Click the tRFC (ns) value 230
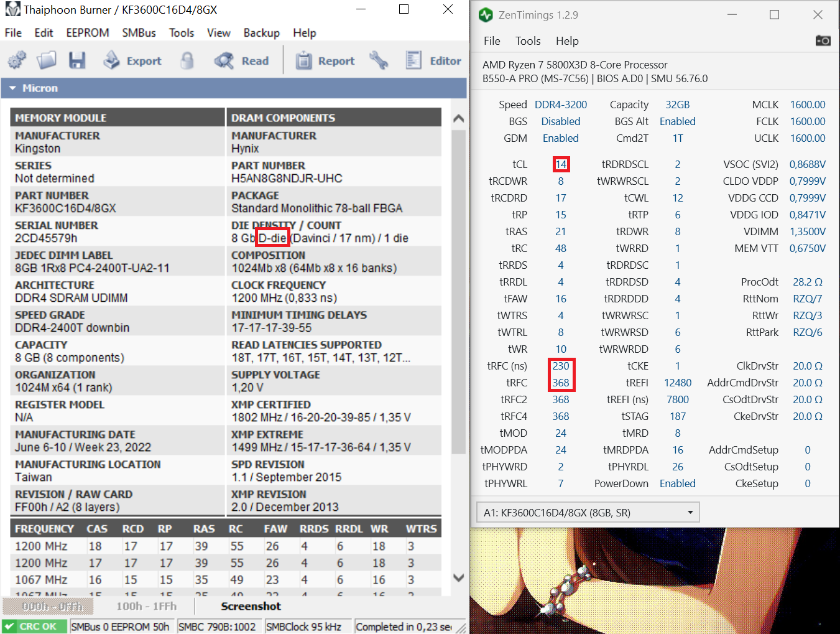 (x=561, y=366)
